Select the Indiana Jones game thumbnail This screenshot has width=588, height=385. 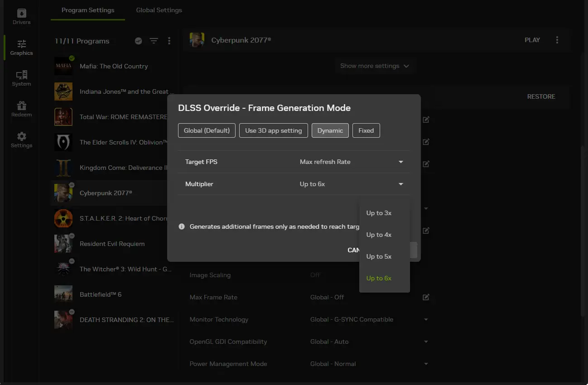pyautogui.click(x=63, y=91)
